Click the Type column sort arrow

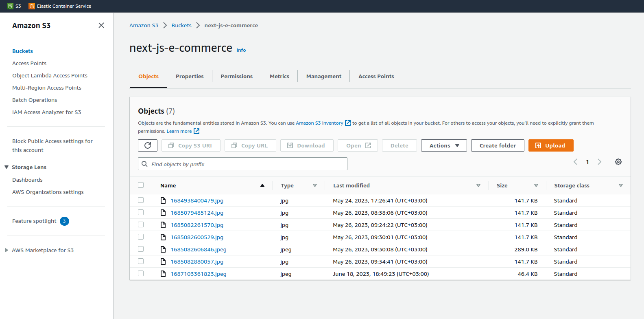pos(315,185)
